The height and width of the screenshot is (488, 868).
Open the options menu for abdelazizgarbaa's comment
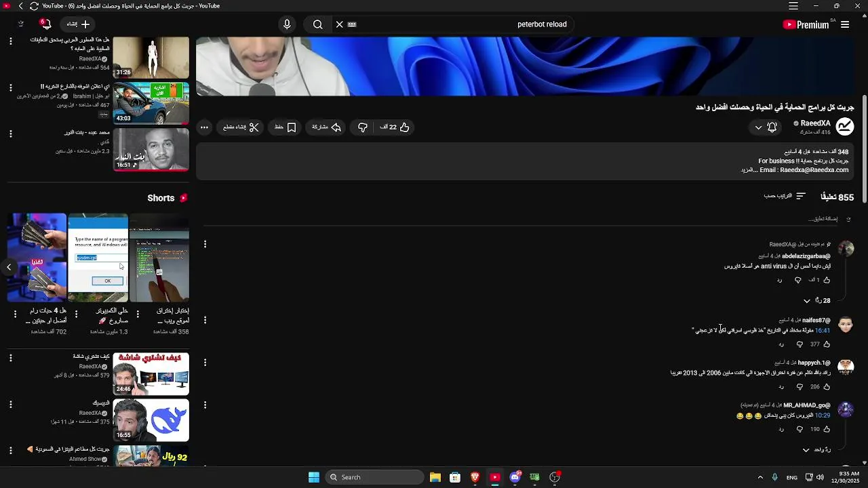(205, 244)
